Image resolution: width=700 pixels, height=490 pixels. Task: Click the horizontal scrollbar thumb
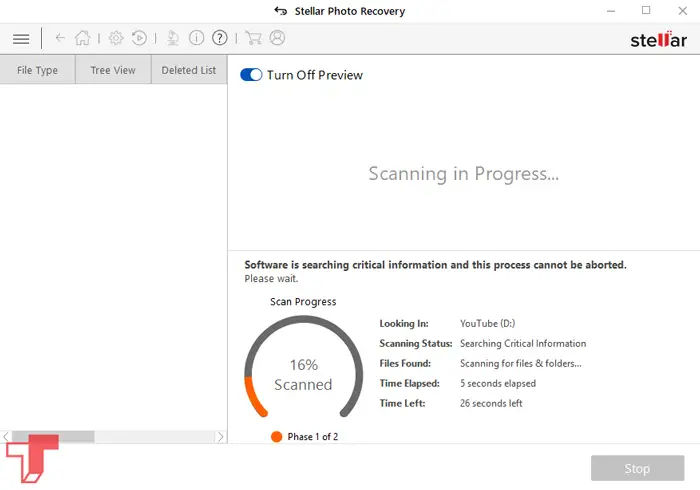coord(53,436)
